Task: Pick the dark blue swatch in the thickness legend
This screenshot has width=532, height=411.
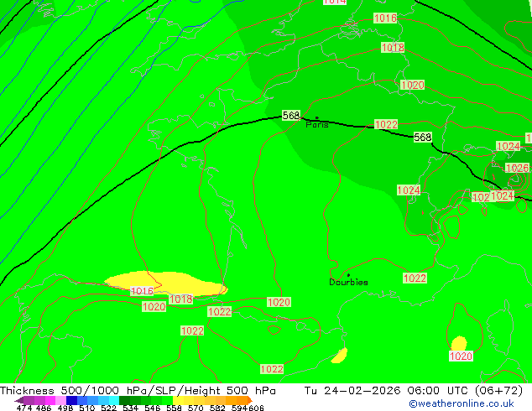Action: click(71, 400)
